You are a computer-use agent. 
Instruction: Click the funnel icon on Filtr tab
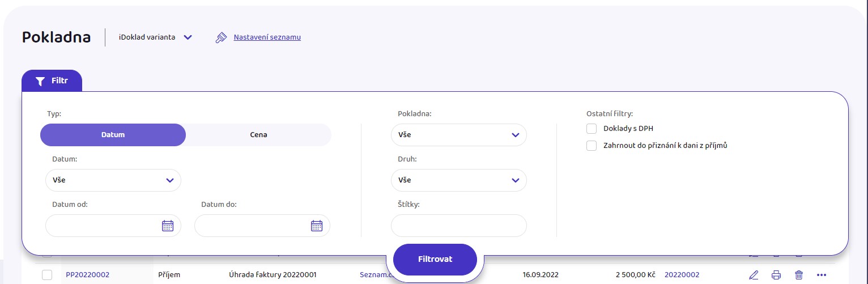pos(40,81)
